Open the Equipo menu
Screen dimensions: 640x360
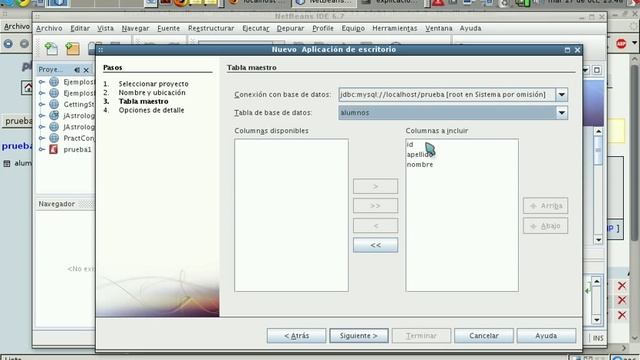pos(353,28)
